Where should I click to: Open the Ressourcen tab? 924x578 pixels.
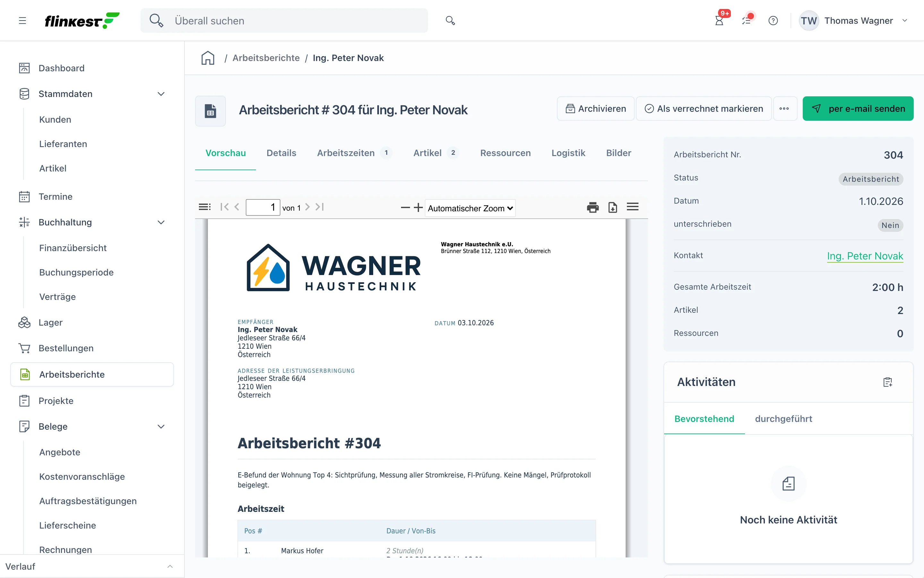(505, 153)
